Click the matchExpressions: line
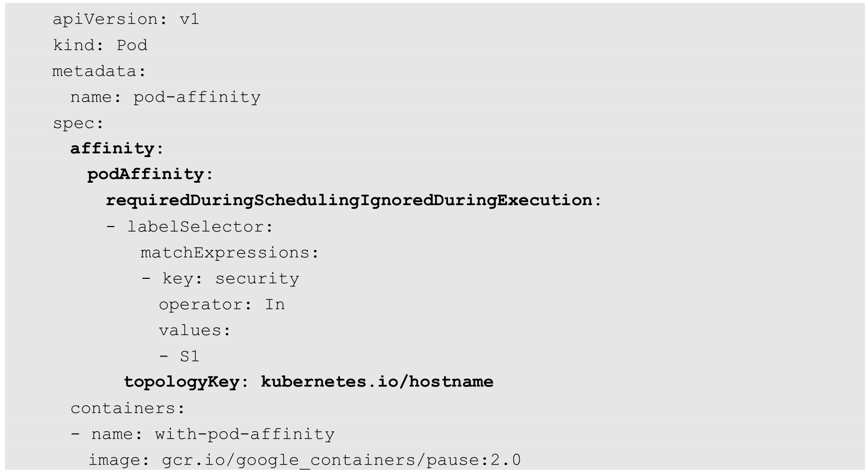Image resolution: width=868 pixels, height=476 pixels. [229, 252]
